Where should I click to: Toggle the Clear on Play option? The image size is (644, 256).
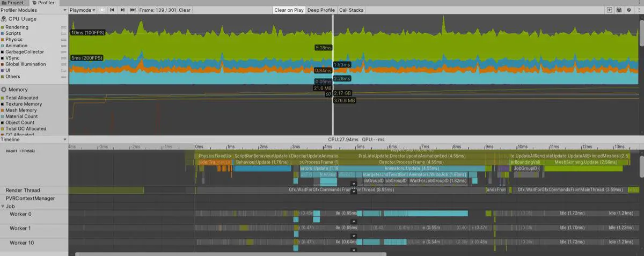[288, 10]
